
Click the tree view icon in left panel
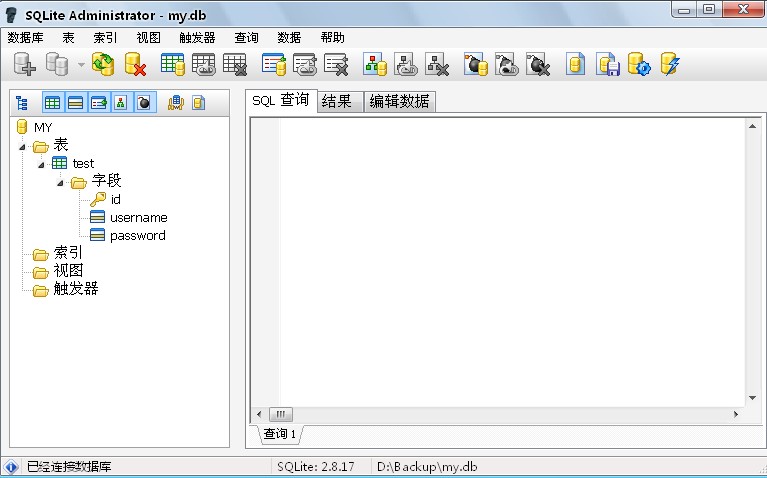point(22,103)
